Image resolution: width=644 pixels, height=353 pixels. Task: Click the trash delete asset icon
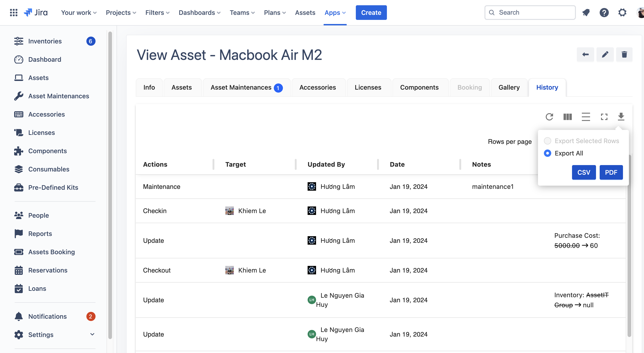pos(624,55)
